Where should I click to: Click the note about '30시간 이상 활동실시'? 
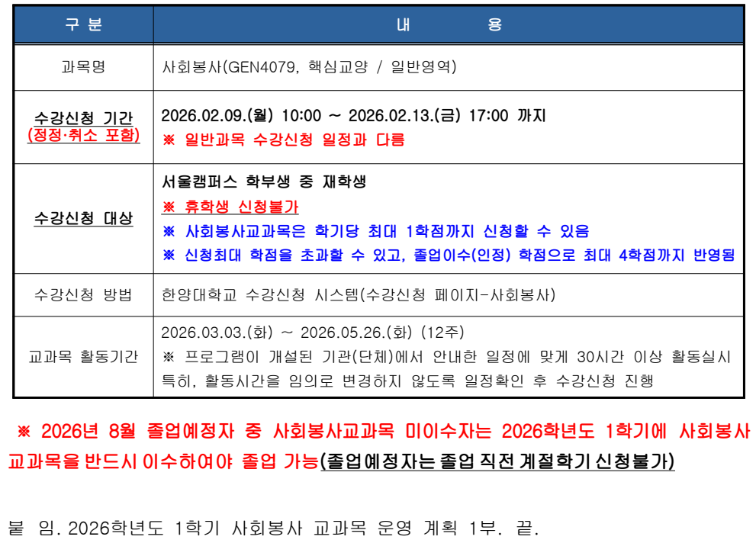coord(447,357)
